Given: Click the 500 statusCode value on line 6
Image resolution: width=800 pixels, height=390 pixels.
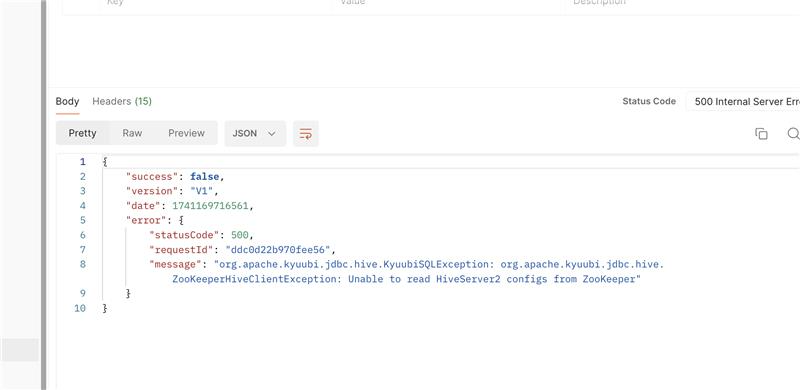Looking at the screenshot, I should pos(239,235).
